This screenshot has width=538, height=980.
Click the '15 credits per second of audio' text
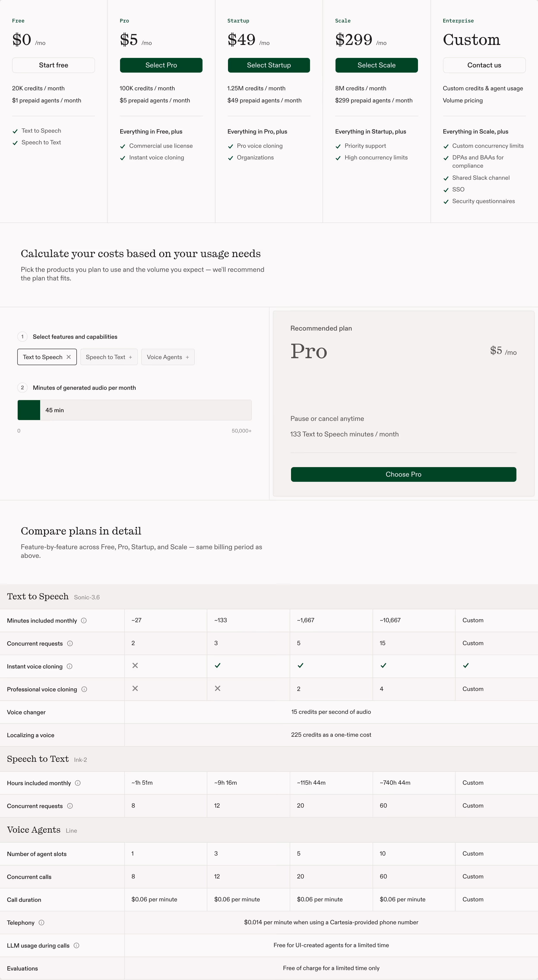pyautogui.click(x=331, y=712)
